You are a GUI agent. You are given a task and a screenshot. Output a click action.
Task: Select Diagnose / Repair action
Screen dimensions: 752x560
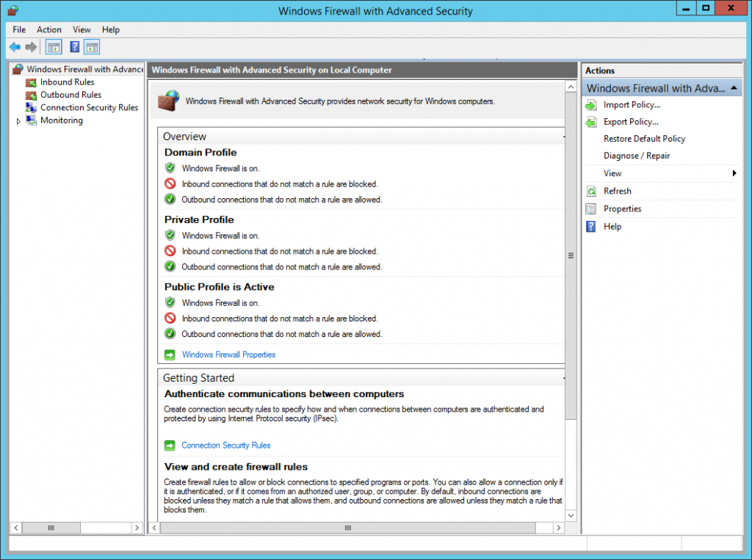[x=637, y=156]
